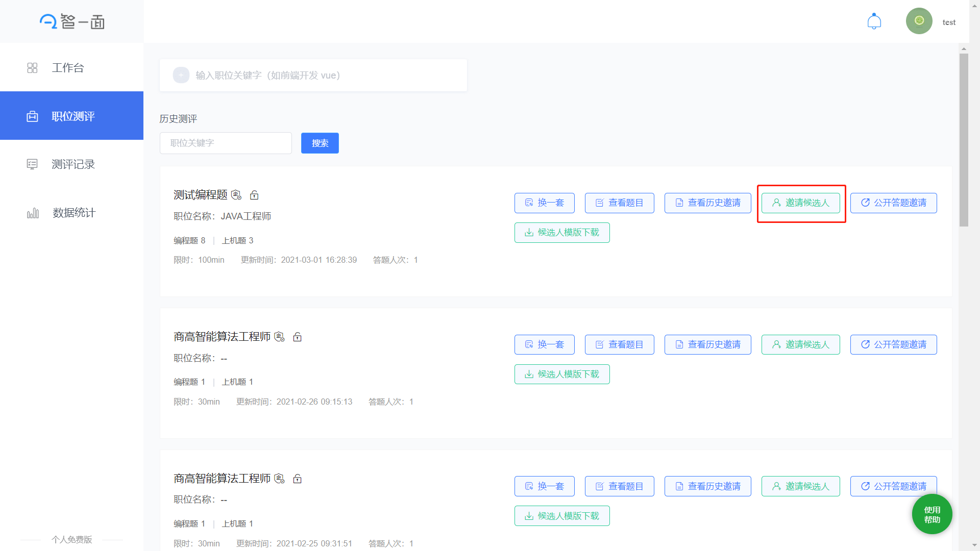Open the green 使用帮助 floating button
Viewport: 980px width, 551px height.
point(932,514)
